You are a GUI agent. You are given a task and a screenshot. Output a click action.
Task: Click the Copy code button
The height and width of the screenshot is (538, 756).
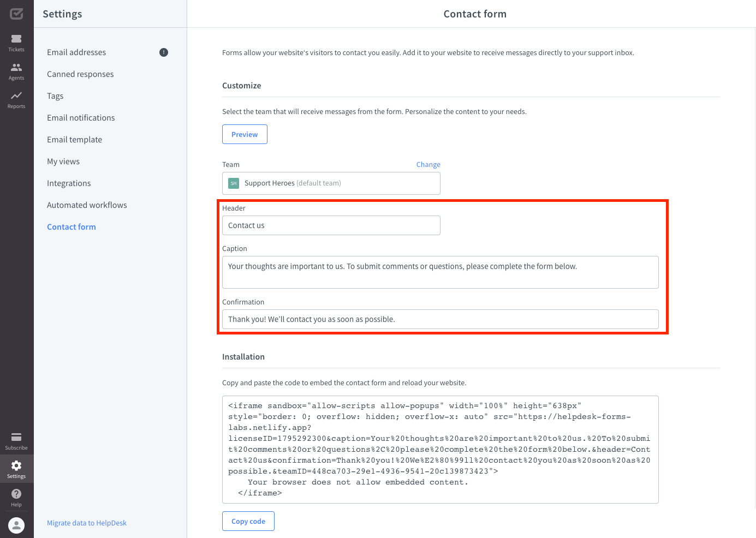click(248, 521)
